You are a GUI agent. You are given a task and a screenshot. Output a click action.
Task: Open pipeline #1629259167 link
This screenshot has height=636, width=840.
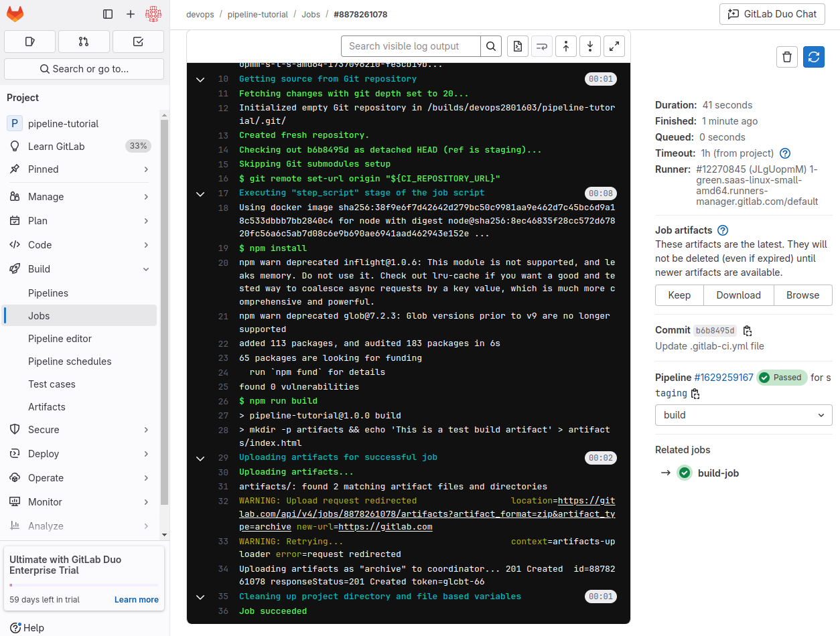(723, 378)
